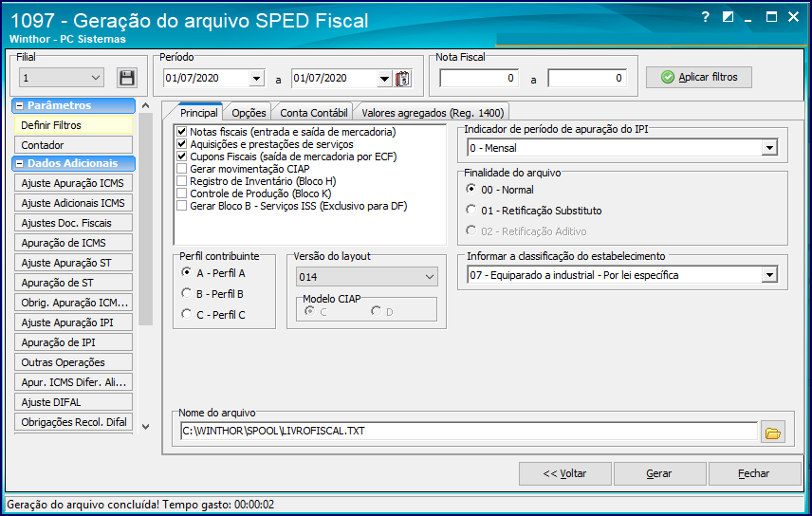Open Valores agregados (Reg. 1400) tab
Screen dimensions: 812x516
433,113
